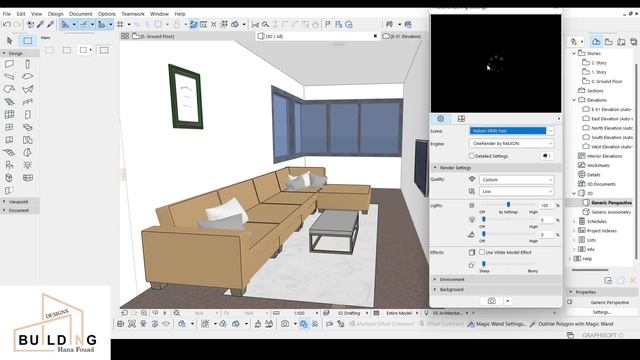Open the Low quality dropdown
This screenshot has width=640, height=360.
click(516, 191)
